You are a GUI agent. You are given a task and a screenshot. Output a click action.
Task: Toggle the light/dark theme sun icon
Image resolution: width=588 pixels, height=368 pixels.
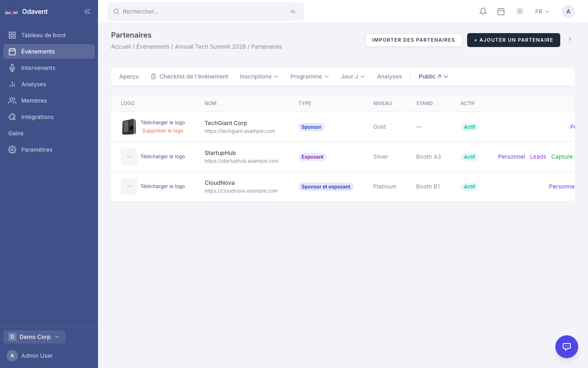[520, 11]
